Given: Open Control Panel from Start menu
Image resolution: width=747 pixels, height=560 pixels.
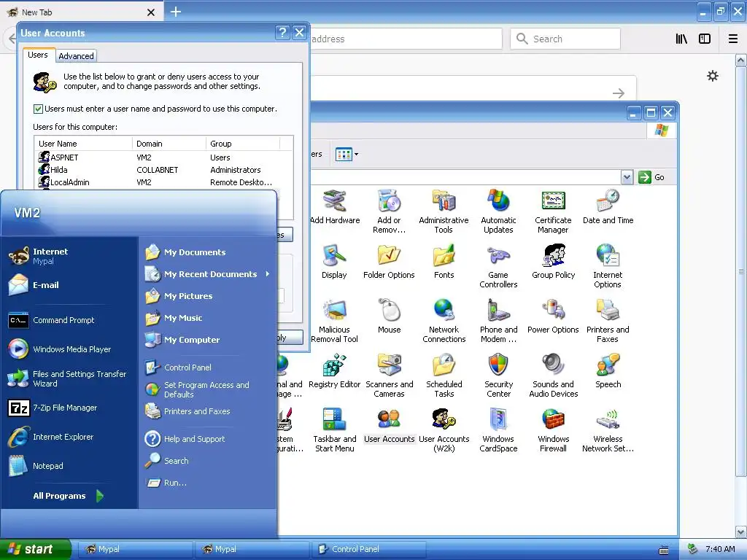Looking at the screenshot, I should pyautogui.click(x=178, y=367).
